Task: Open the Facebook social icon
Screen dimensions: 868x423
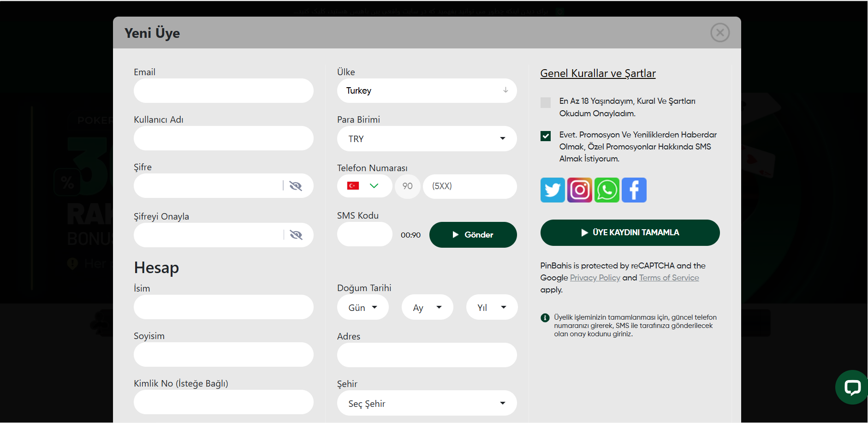Action: point(634,190)
